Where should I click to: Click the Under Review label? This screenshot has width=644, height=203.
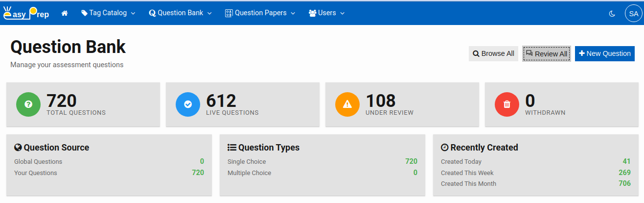tap(390, 112)
